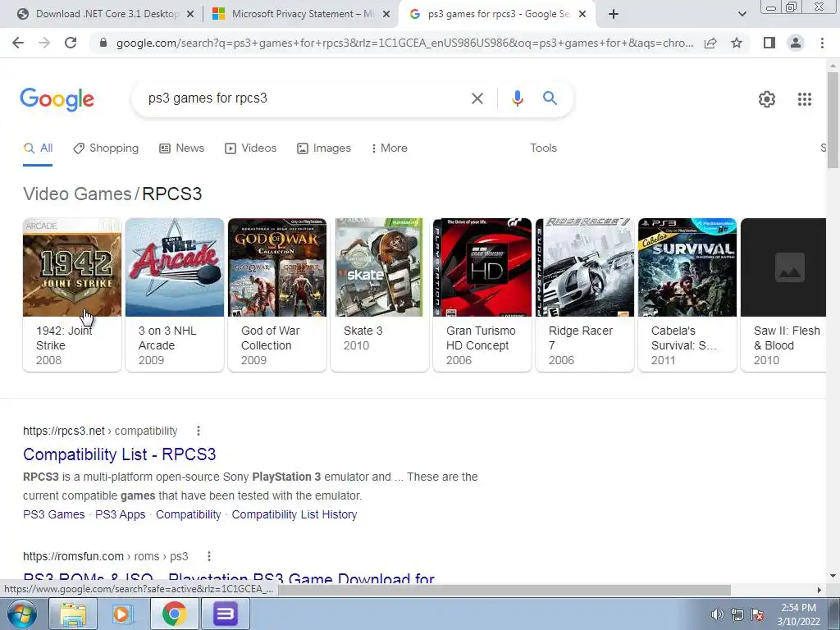This screenshot has height=630, width=840.
Task: Open Action Center flag icon
Action: pos(757,614)
